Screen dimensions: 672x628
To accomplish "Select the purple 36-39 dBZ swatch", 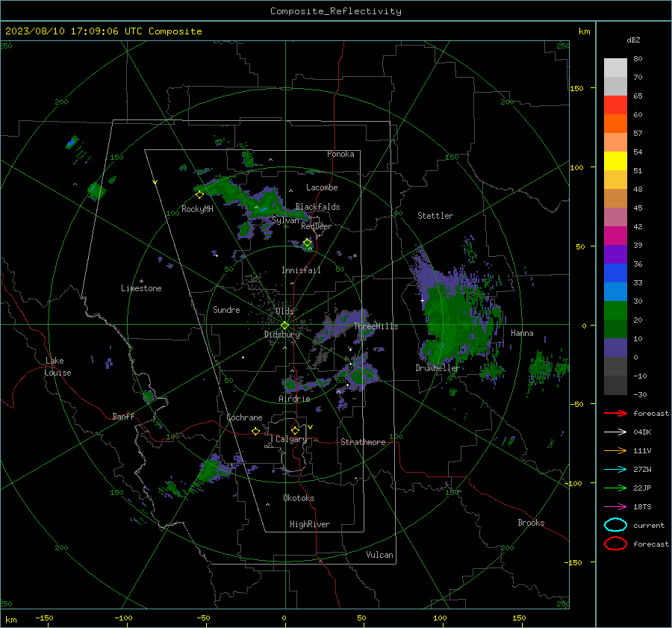I will [615, 254].
